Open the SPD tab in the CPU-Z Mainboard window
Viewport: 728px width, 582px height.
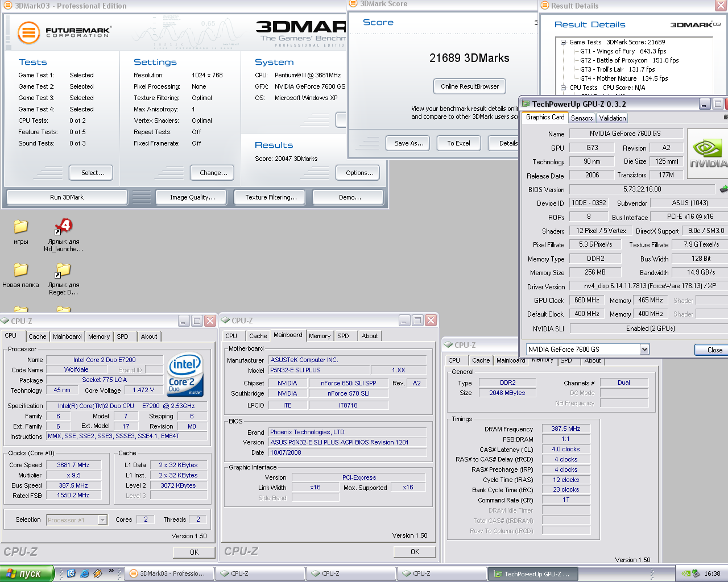click(343, 336)
